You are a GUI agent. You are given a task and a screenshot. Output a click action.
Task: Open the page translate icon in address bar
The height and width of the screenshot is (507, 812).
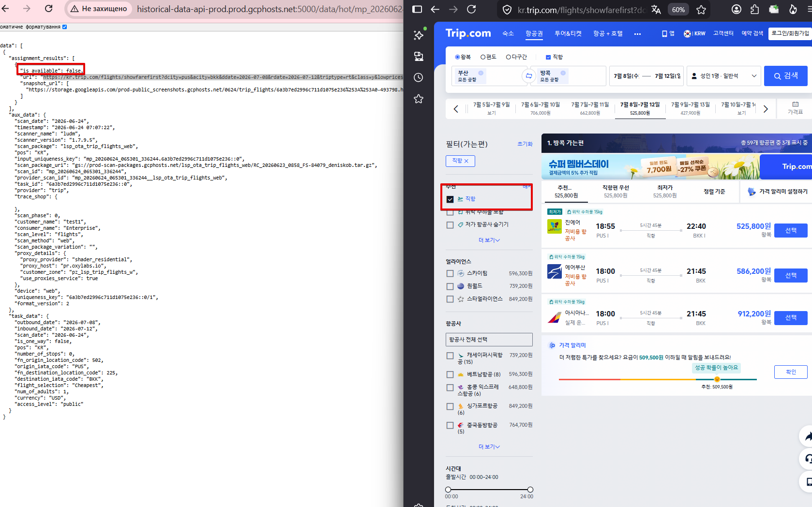coord(656,10)
